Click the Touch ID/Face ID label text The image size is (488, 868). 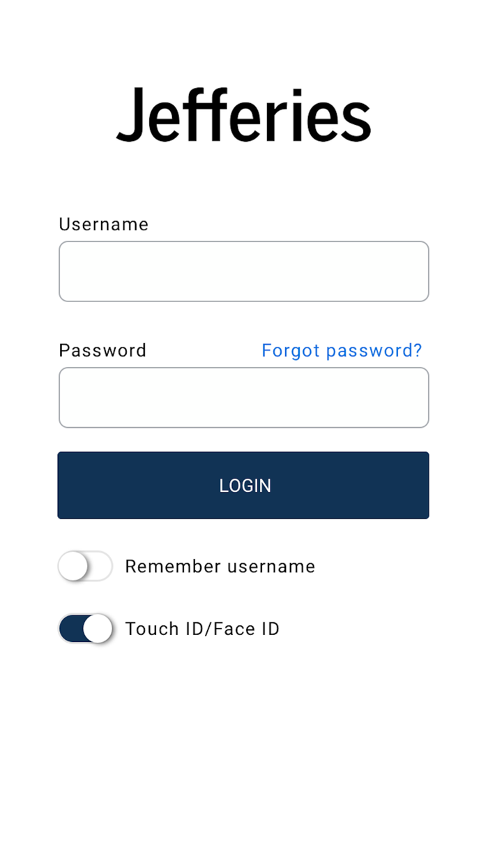click(x=202, y=629)
